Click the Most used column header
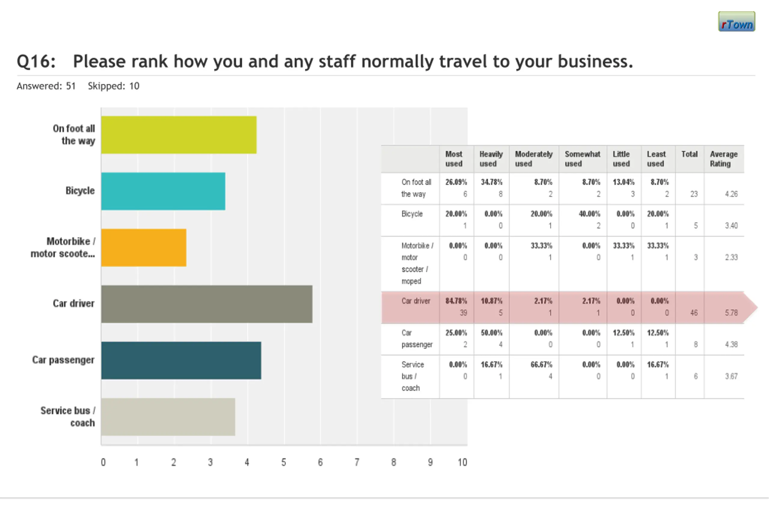Image resolution: width=769 pixels, height=532 pixels. click(454, 159)
